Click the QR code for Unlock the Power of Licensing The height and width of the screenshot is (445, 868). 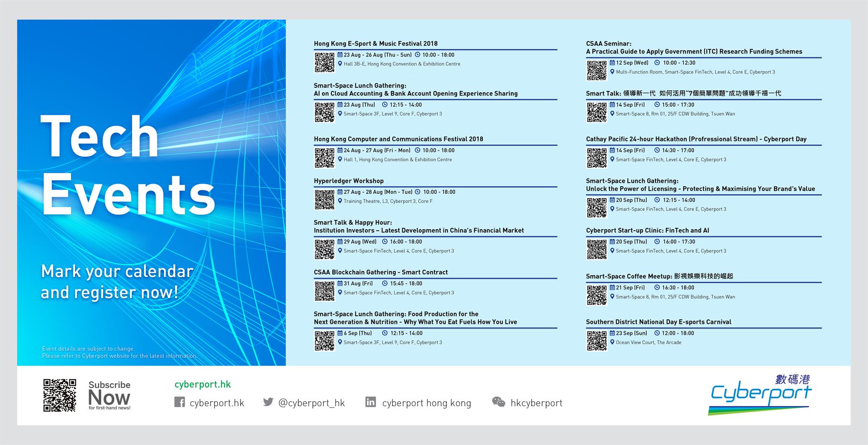pos(597,208)
